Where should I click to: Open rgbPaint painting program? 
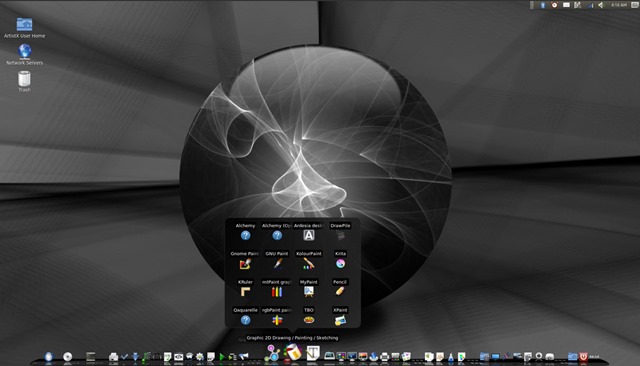(x=277, y=320)
